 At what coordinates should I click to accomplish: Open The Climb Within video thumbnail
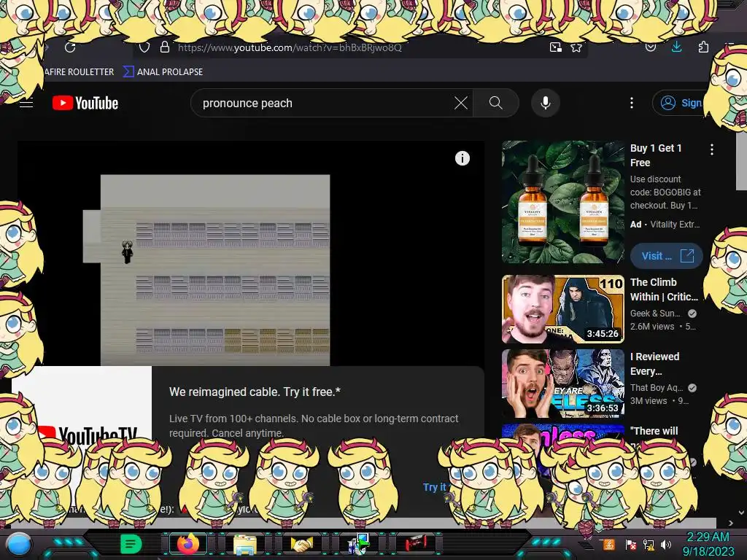pos(562,309)
